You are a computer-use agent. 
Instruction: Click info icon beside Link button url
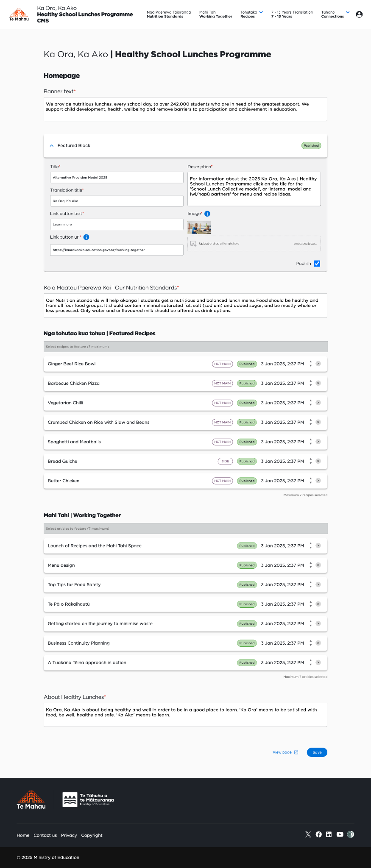tap(86, 237)
